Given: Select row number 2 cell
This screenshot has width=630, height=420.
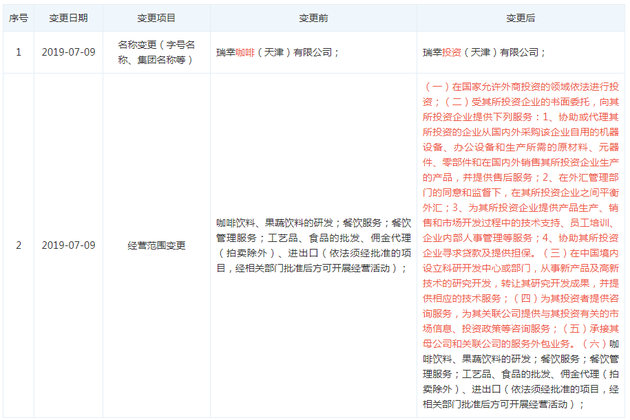Looking at the screenshot, I should 18,245.
